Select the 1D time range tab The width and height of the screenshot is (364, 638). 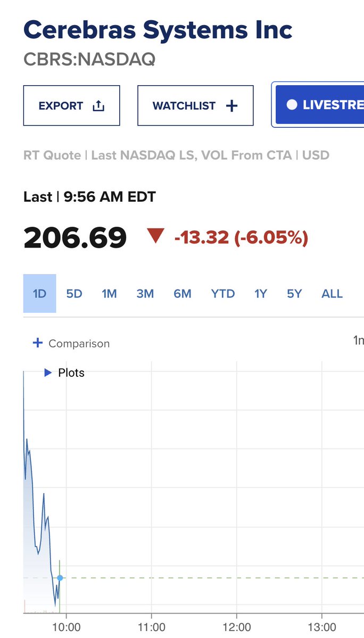pos(39,293)
